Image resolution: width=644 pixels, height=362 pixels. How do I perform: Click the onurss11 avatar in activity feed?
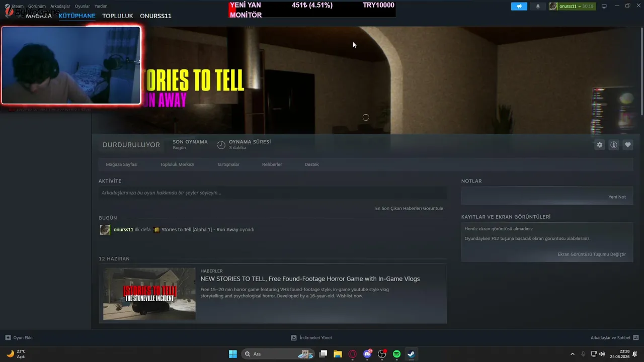[x=105, y=230]
